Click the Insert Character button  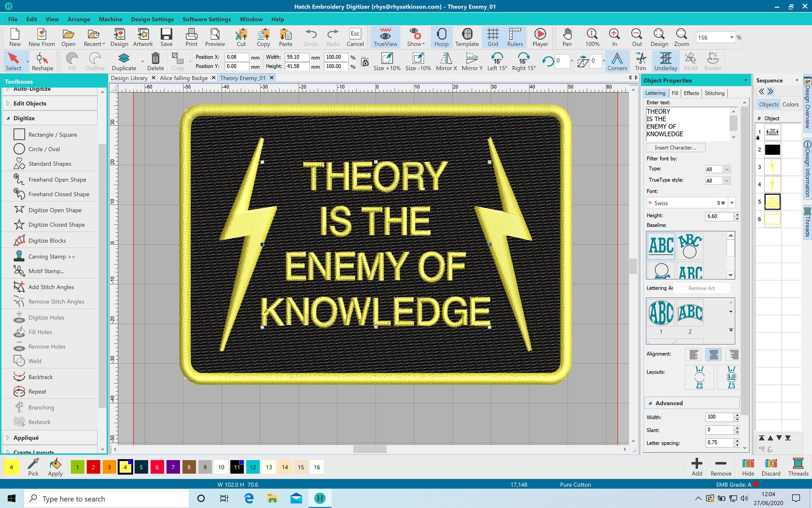pos(675,148)
